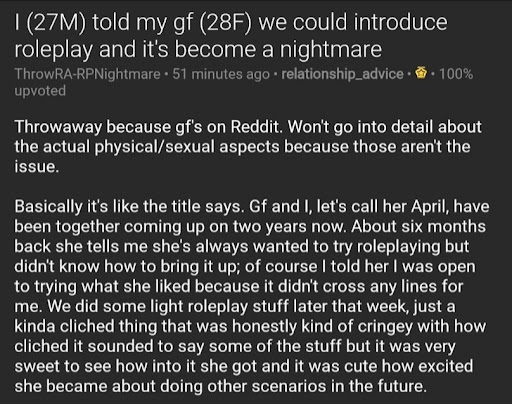Click the paragraph starting 'Basically it's like'

click(252, 296)
